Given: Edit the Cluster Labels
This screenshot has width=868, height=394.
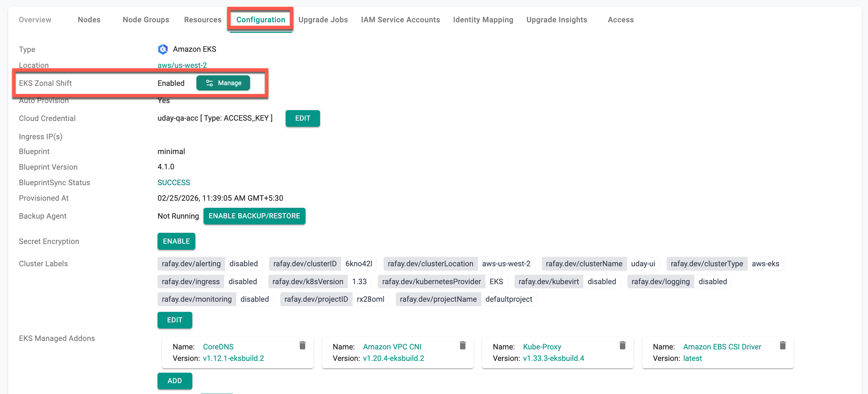Looking at the screenshot, I should 174,320.
